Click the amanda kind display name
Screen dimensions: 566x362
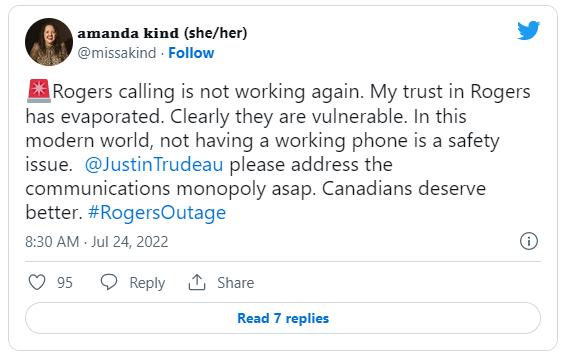[x=128, y=33]
